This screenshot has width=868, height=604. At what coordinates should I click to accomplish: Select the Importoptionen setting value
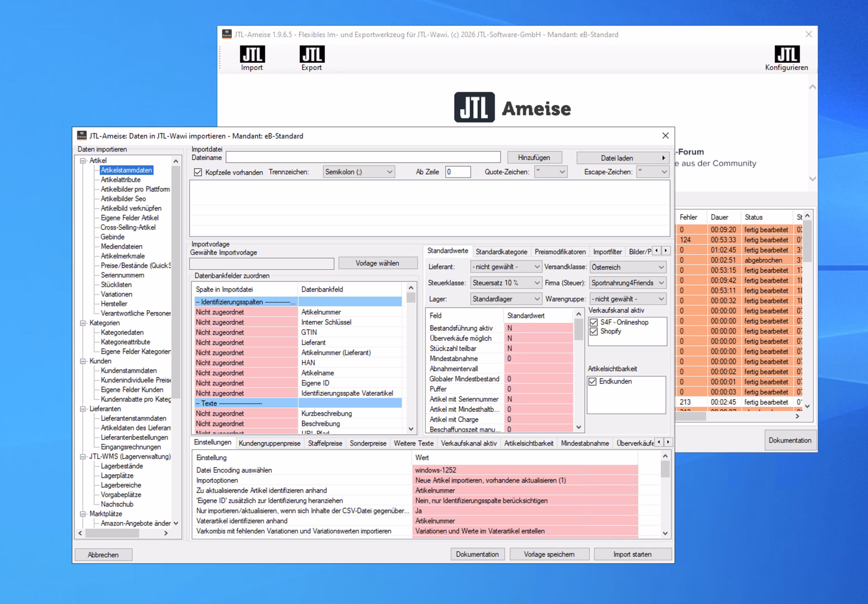click(x=525, y=480)
